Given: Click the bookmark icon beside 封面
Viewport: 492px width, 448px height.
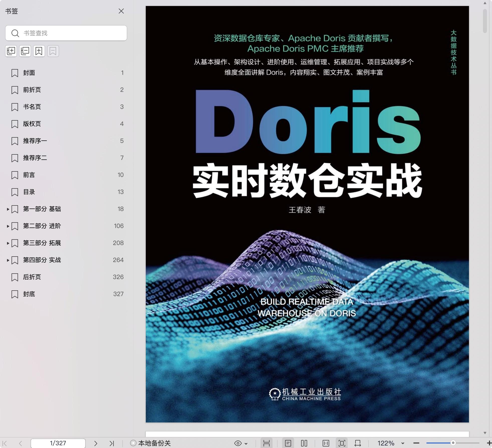Looking at the screenshot, I should tap(15, 73).
